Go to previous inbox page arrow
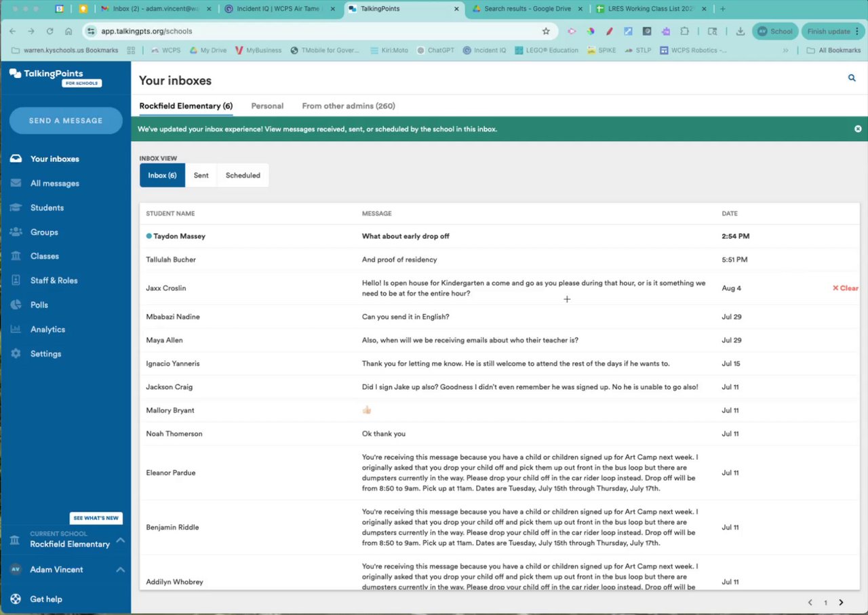Image resolution: width=868 pixels, height=615 pixels. click(810, 602)
